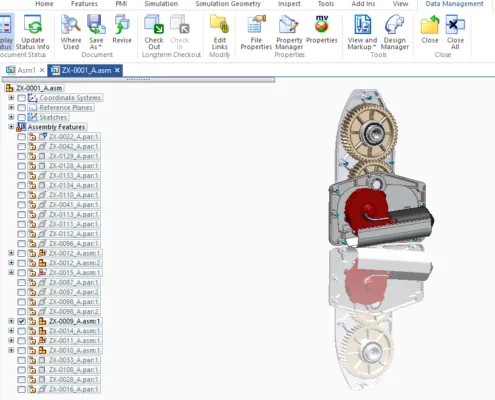
Task: Switch to the Simulation ribbon tab
Action: (x=161, y=4)
